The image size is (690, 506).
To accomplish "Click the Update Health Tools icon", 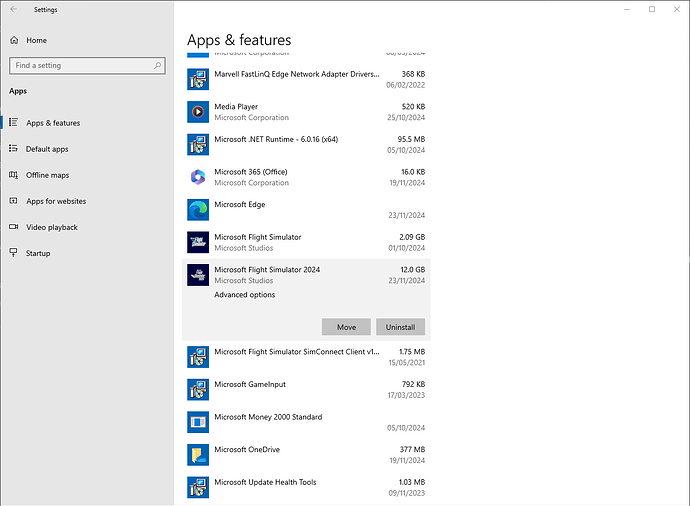I will [198, 487].
